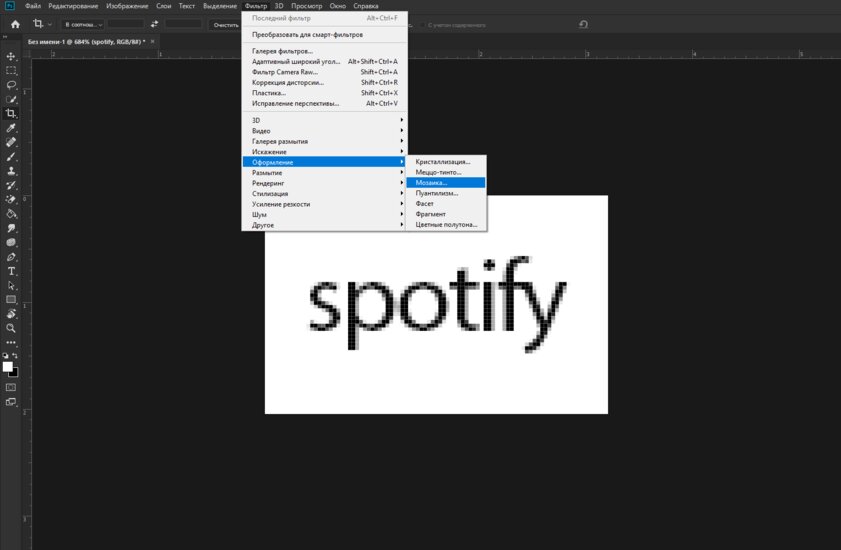Select the Brush tool

pyautogui.click(x=11, y=157)
